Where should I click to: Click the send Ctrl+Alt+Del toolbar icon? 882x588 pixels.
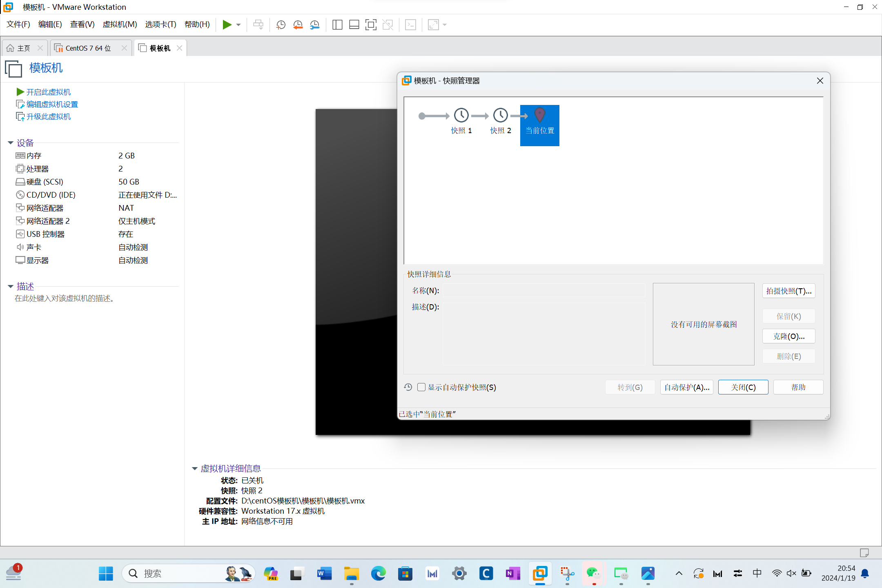pos(258,24)
